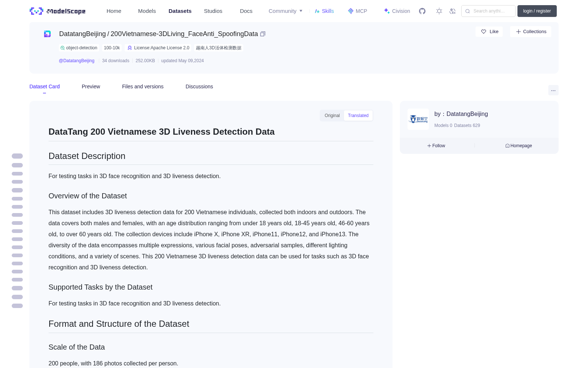Open the MCP navigation item
The width and height of the screenshot is (588, 368).
358,11
